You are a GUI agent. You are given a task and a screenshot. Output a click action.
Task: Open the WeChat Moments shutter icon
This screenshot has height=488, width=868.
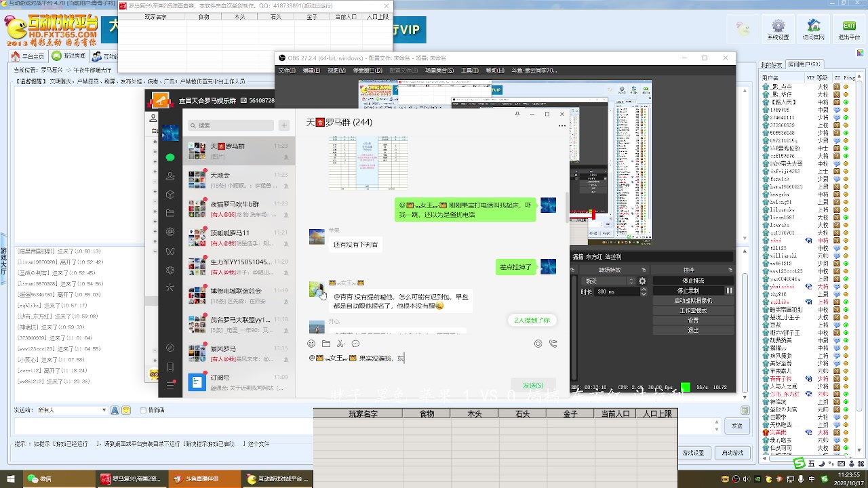click(x=170, y=232)
